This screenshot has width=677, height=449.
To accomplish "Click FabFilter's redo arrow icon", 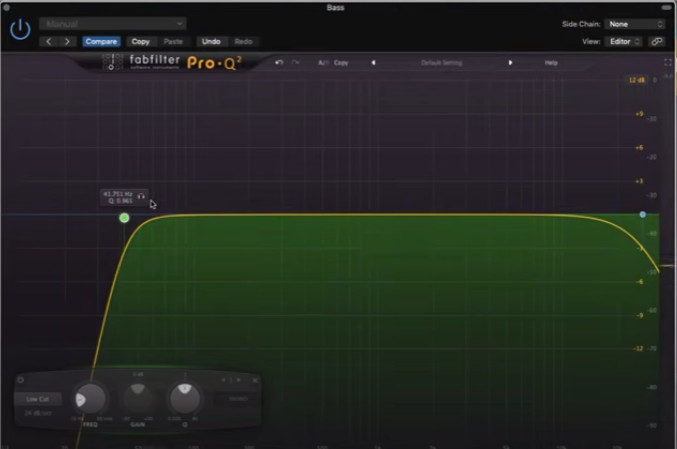I will click(295, 63).
